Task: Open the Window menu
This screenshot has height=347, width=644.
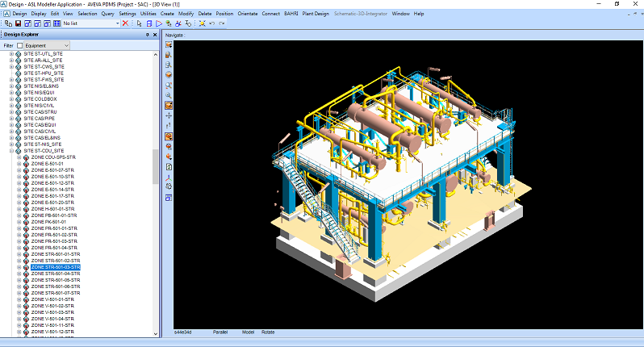Action: pos(400,14)
